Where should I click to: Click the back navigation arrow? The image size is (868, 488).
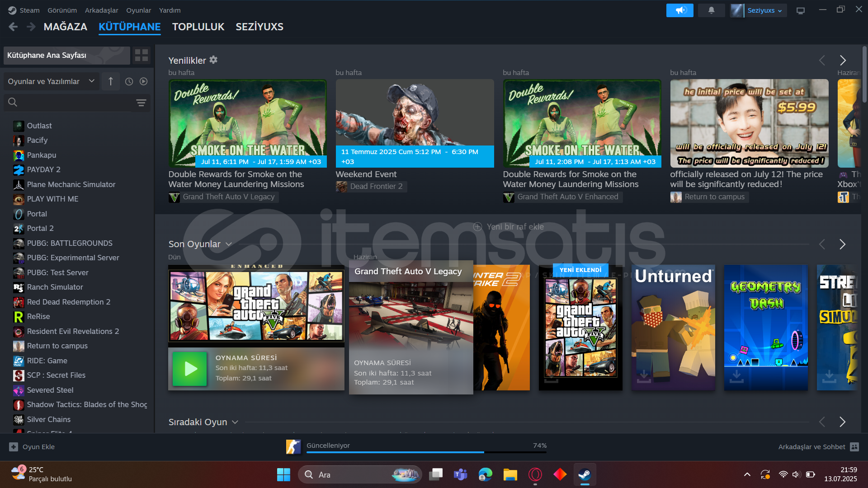13,27
